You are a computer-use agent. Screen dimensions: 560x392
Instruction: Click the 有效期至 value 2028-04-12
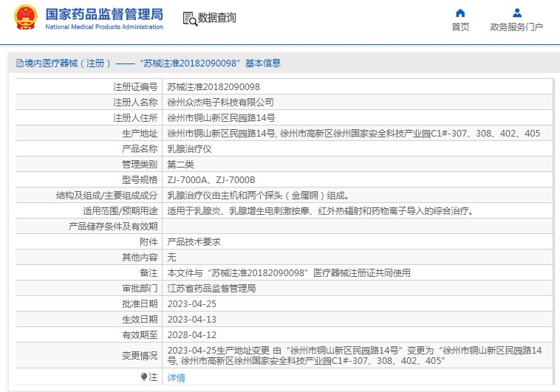[192, 335]
